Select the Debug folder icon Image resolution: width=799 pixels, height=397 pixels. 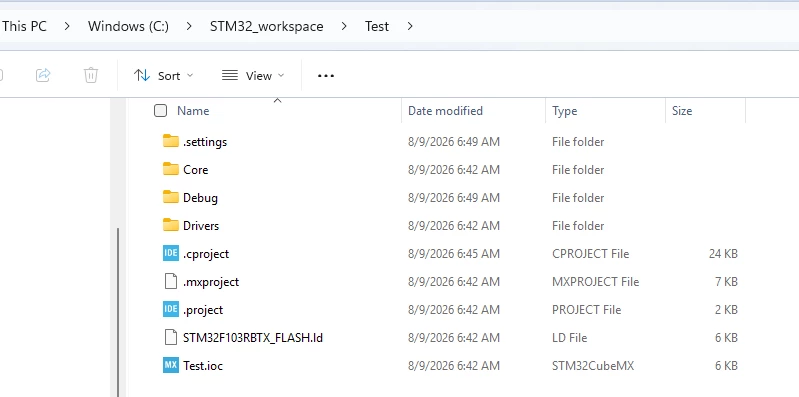[x=171, y=197]
